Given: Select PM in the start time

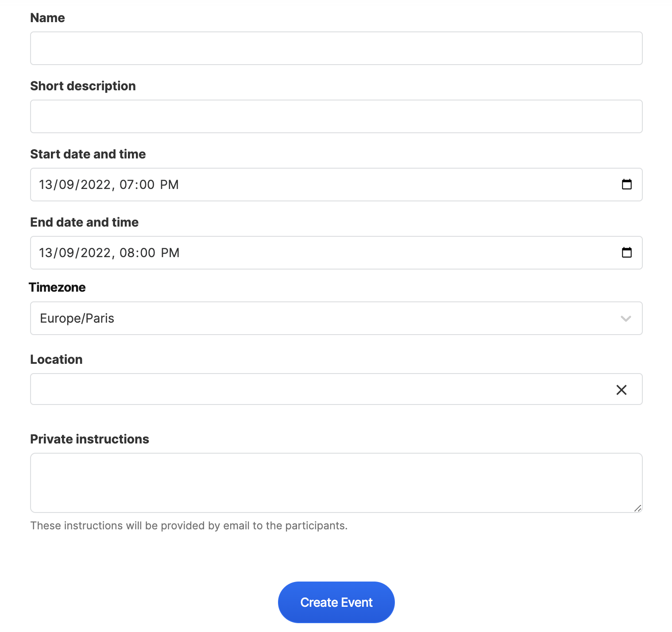Looking at the screenshot, I should (169, 185).
